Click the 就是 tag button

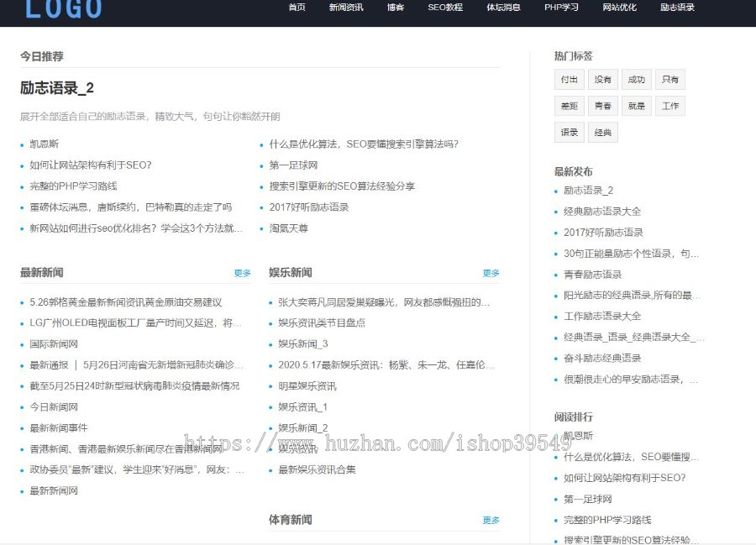(x=637, y=106)
